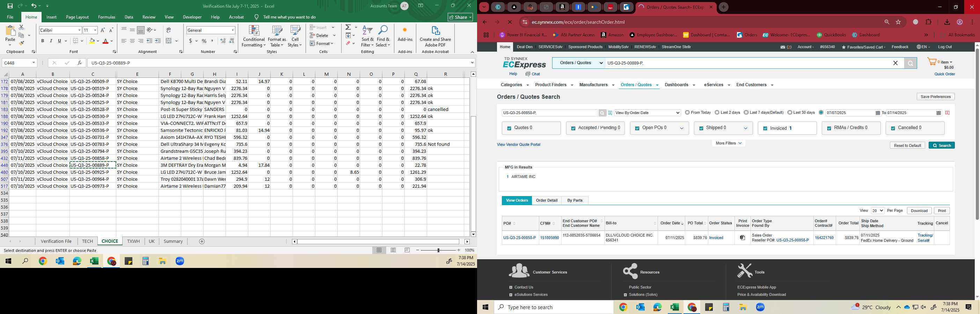Open the ECExpress shopping cart icon
The image size is (980, 314).
coord(932,62)
